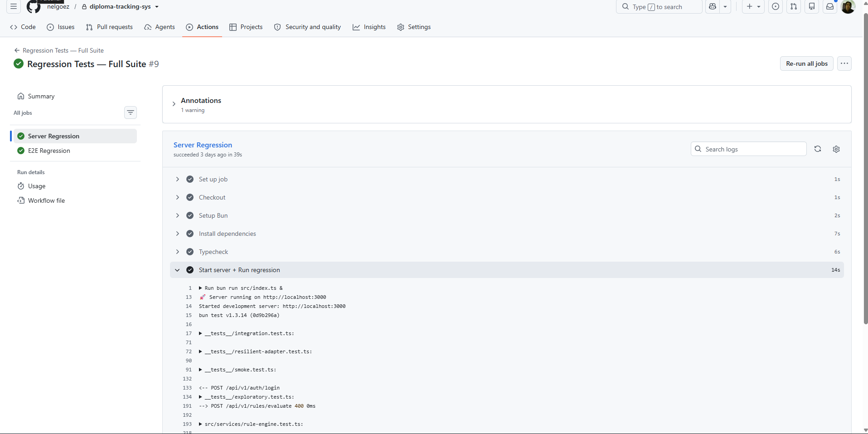This screenshot has height=434, width=868.
Task: Expand the Annotations section
Action: pos(174,104)
